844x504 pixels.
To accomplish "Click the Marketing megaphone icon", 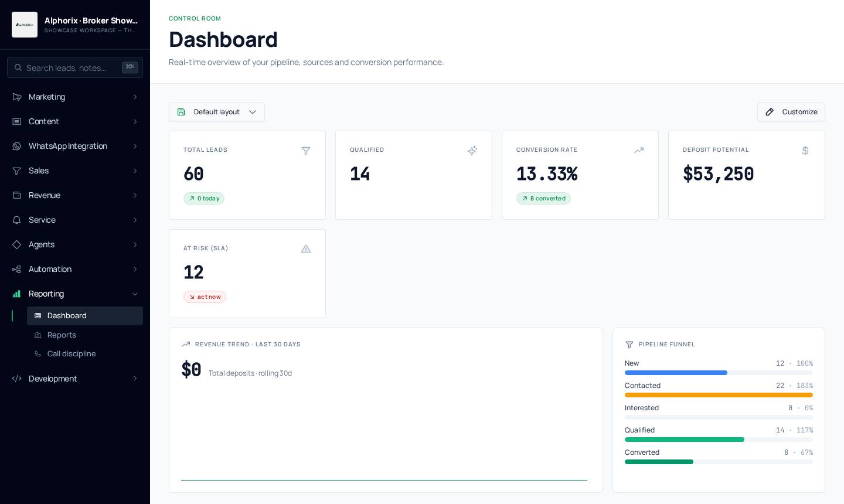I will pyautogui.click(x=17, y=97).
